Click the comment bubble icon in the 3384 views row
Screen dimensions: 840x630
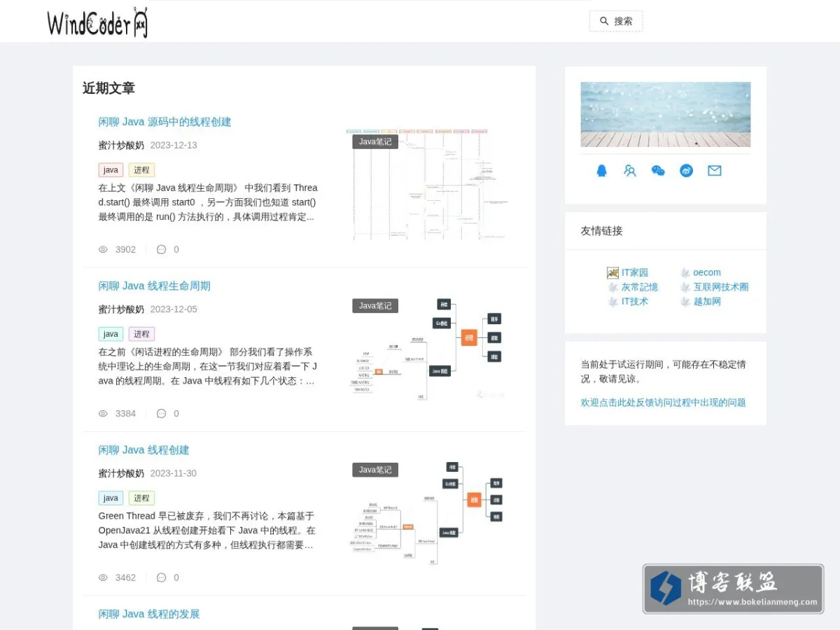point(161,414)
